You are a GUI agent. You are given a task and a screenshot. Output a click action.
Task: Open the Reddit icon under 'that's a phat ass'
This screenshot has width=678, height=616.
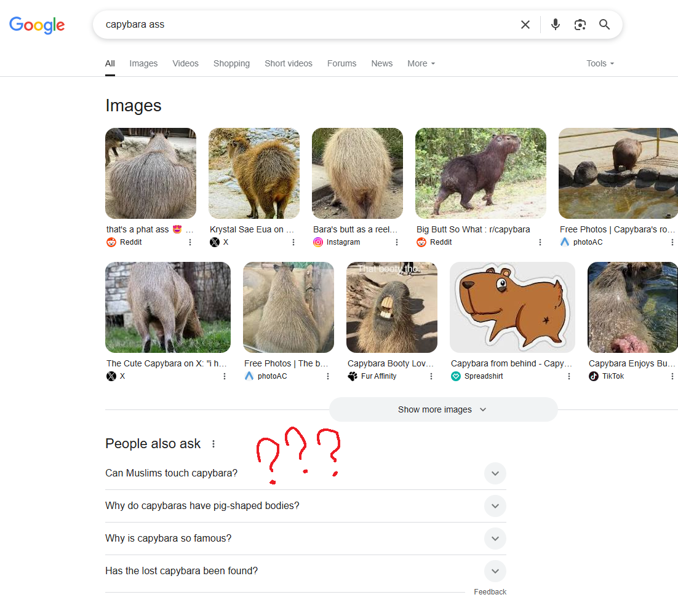coord(111,242)
